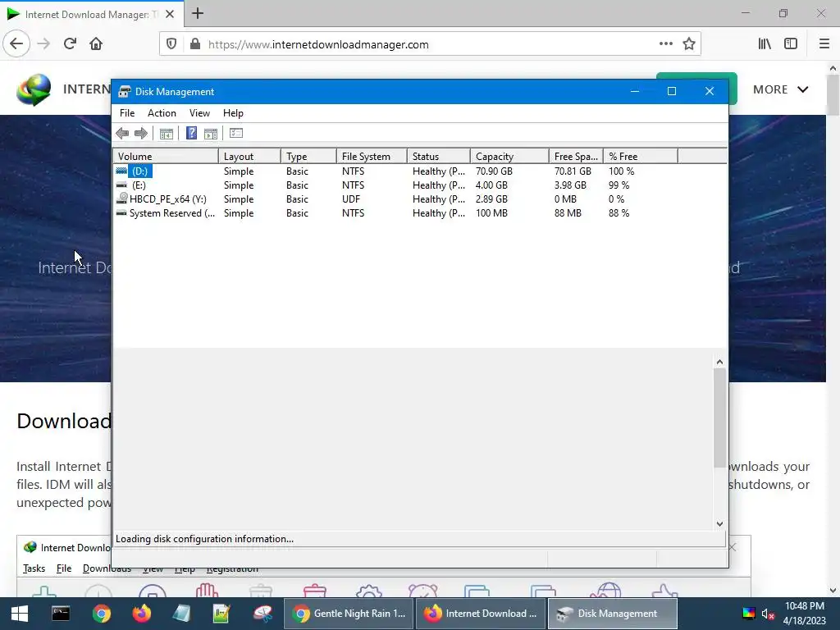
Task: Click the 100 MB capacity cell
Action: coord(491,212)
